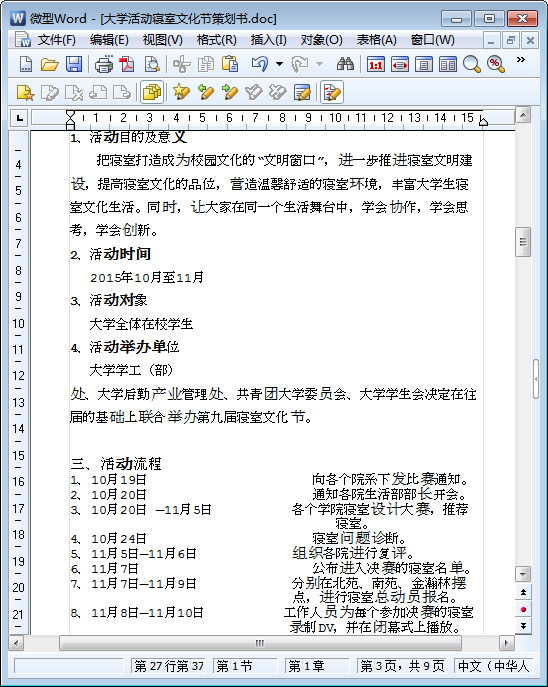This screenshot has height=687, width=548.
Task: Open the 表格(A) menu
Action: click(x=376, y=40)
